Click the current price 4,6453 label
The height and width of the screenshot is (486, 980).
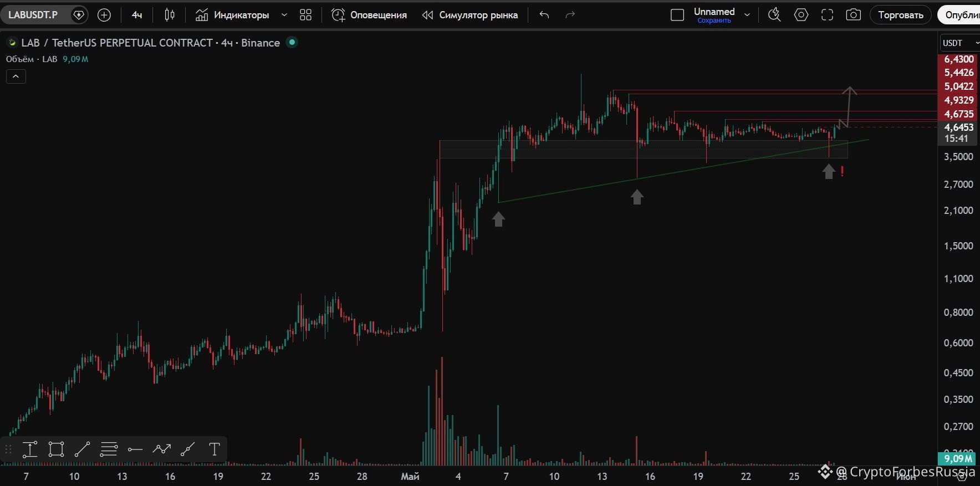click(x=959, y=127)
